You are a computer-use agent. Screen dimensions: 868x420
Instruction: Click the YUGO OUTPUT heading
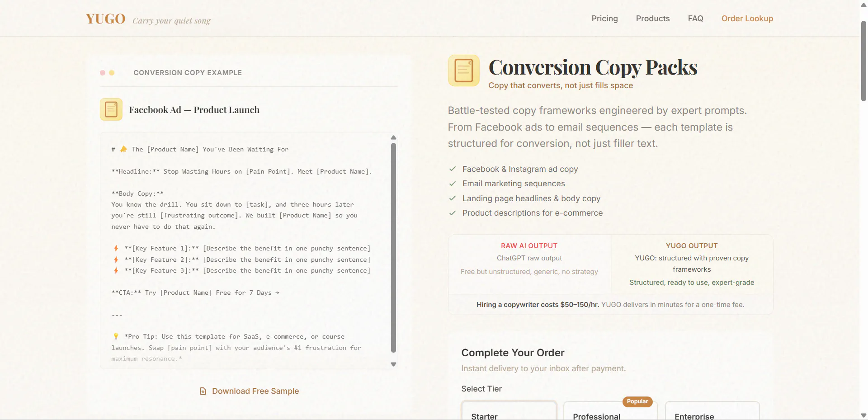(692, 246)
